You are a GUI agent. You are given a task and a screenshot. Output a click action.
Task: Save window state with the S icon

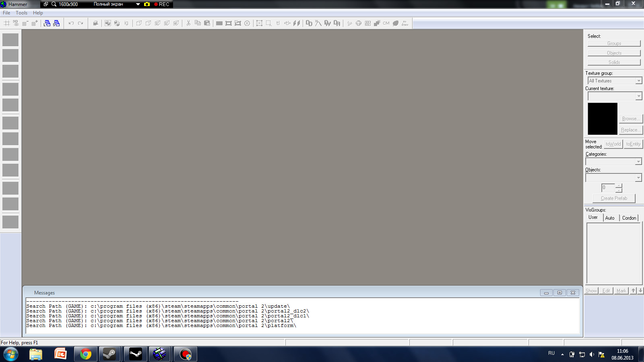tap(56, 23)
